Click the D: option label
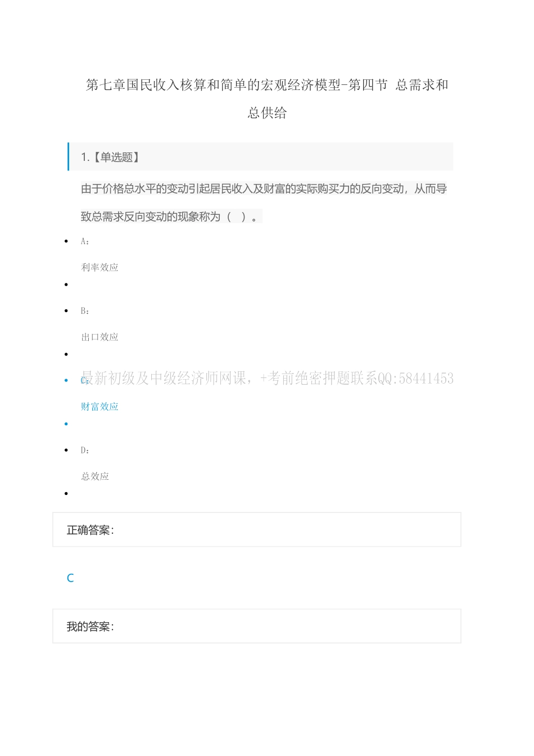The width and height of the screenshot is (534, 756). click(85, 451)
